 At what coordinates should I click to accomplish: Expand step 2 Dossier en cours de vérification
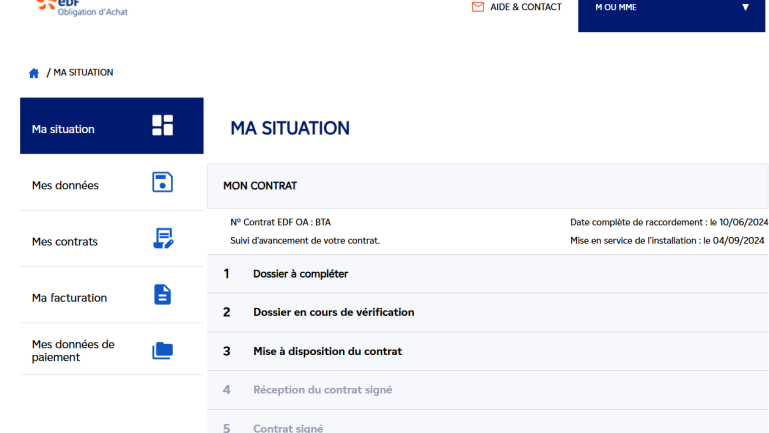pos(333,312)
